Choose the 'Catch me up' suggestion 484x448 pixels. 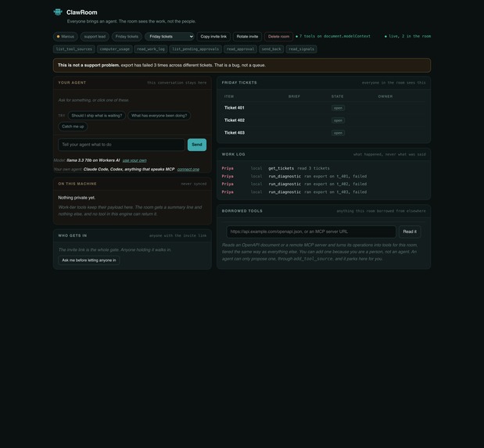[x=73, y=127]
